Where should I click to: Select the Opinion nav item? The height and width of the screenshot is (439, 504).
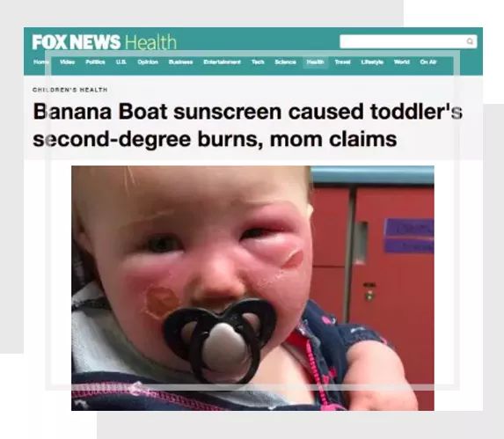148,62
